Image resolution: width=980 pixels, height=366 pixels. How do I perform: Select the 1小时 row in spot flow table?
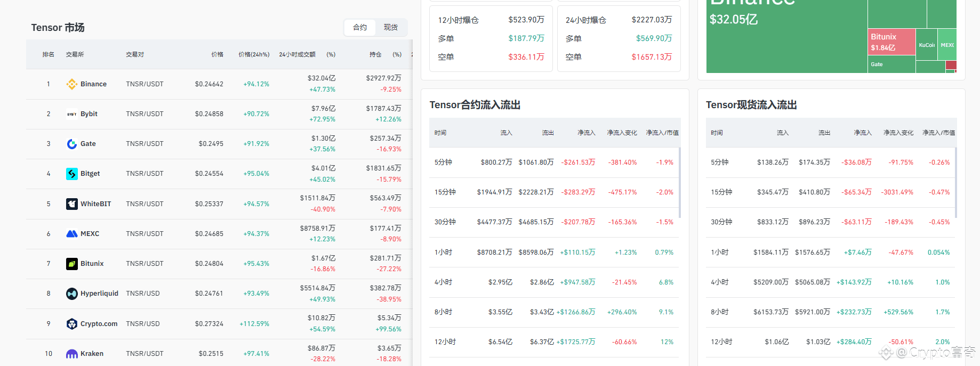click(x=831, y=253)
